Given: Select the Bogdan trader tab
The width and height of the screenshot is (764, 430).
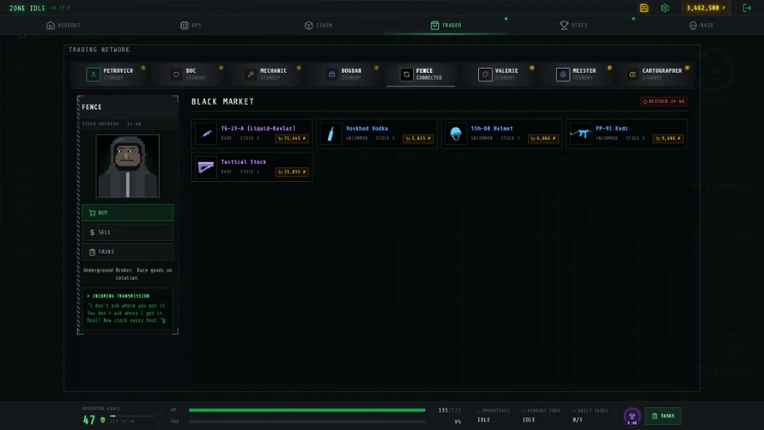Looking at the screenshot, I should (344, 74).
